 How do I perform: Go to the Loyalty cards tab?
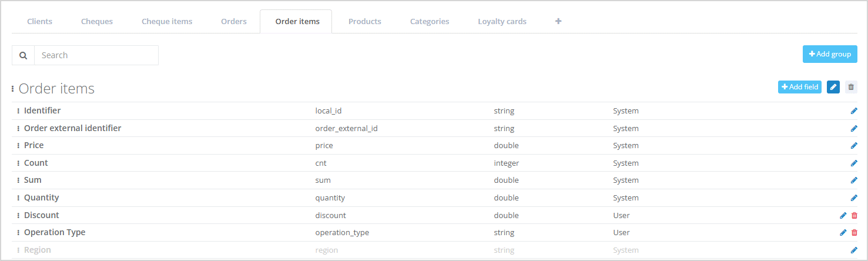(502, 22)
